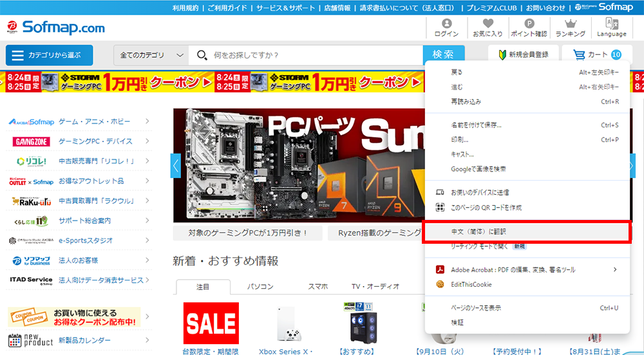This screenshot has width=644, height=355.
Task: Select 戻る in context menu
Action: pos(527,72)
